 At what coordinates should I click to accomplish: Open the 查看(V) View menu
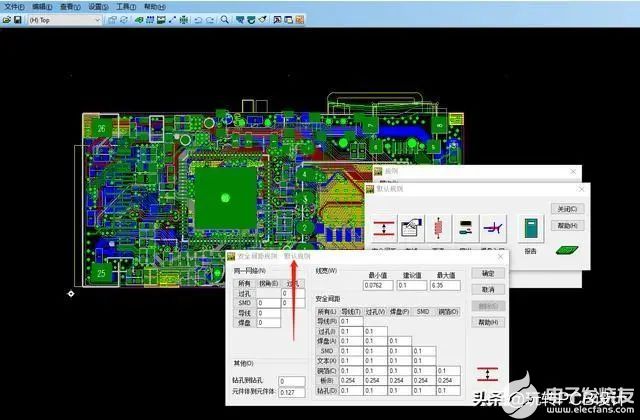click(x=70, y=7)
